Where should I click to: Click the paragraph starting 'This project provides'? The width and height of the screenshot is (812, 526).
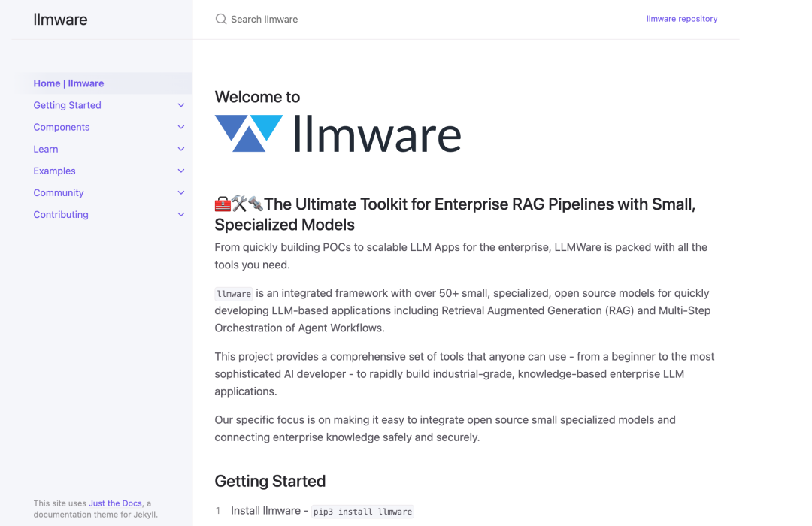(x=465, y=373)
